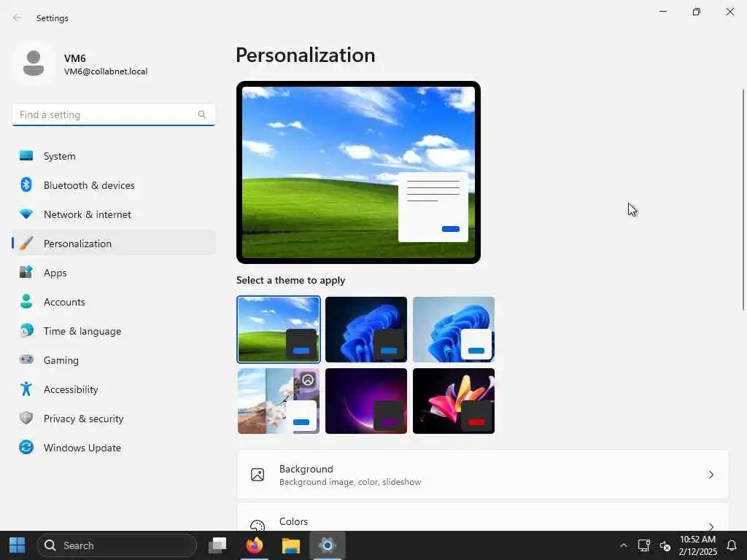Viewport: 747px width, 560px height.
Task: Click the Background picture icon
Action: pyautogui.click(x=258, y=475)
